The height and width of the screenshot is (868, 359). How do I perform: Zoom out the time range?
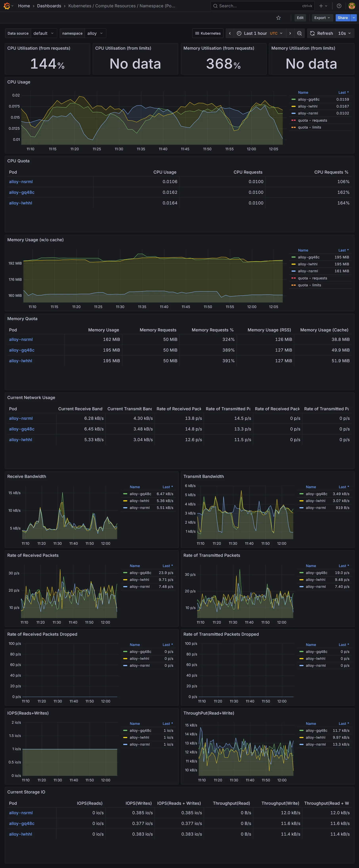point(299,33)
